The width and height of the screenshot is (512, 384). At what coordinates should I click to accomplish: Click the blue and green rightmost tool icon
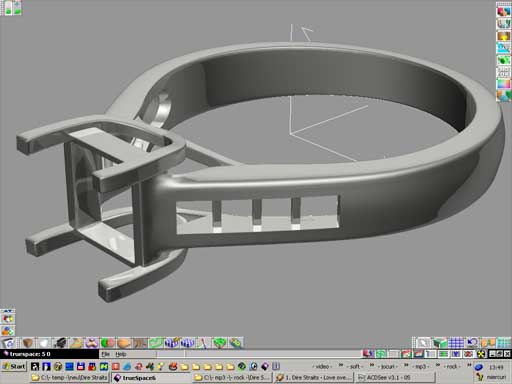point(235,343)
